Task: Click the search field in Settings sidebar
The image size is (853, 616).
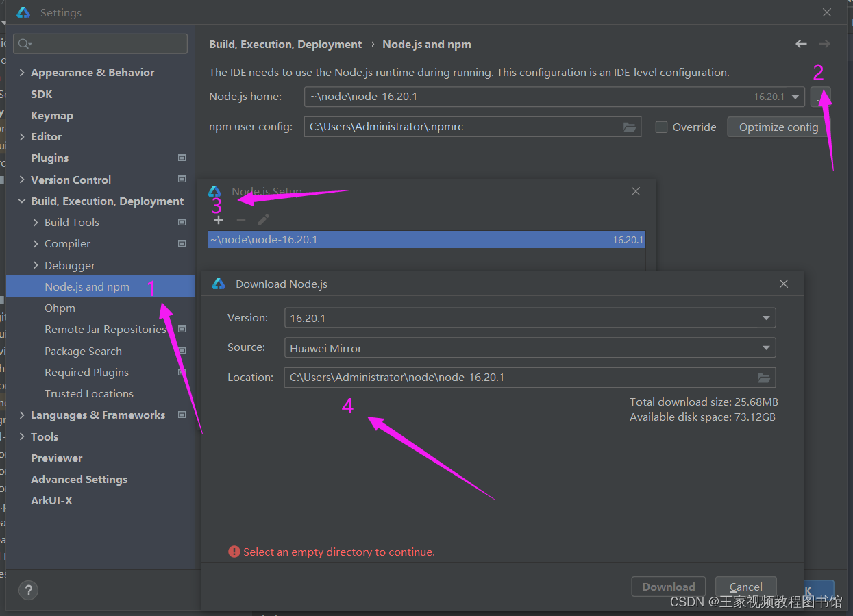Action: (100, 44)
